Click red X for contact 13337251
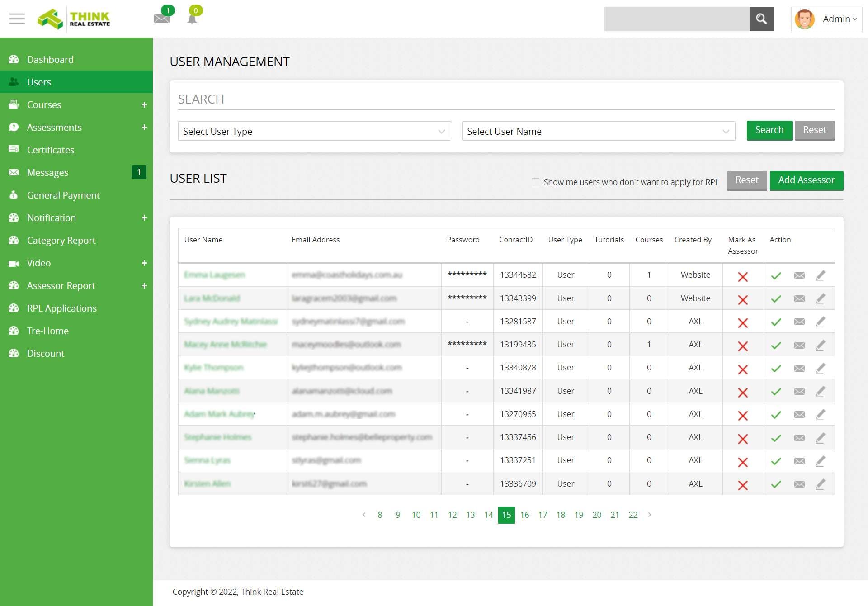The width and height of the screenshot is (868, 606). tap(743, 462)
